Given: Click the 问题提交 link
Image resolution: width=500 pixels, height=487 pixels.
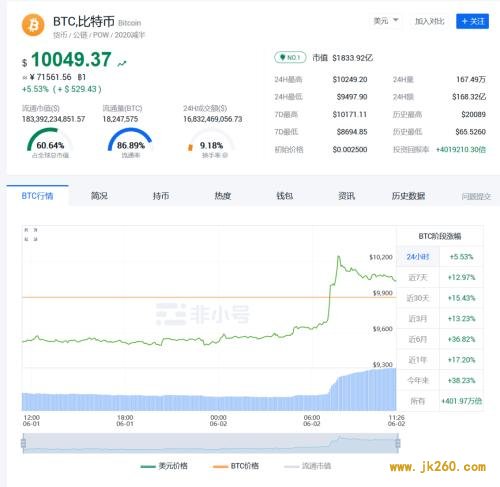Looking at the screenshot, I should coord(476,196).
